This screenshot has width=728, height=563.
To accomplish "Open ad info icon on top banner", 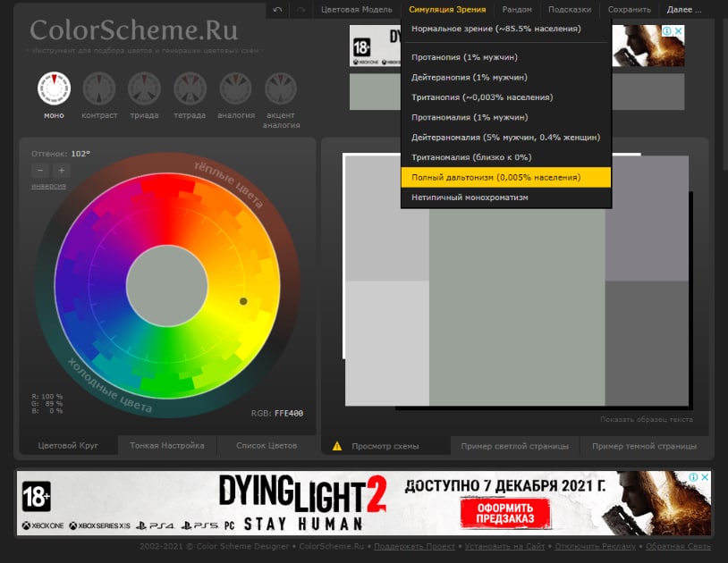I will coord(667,31).
